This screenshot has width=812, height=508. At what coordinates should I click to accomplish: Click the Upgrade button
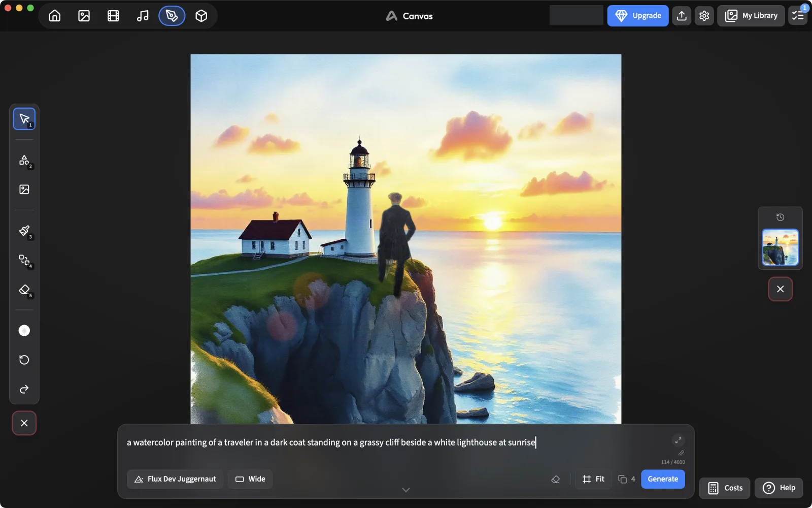click(638, 16)
